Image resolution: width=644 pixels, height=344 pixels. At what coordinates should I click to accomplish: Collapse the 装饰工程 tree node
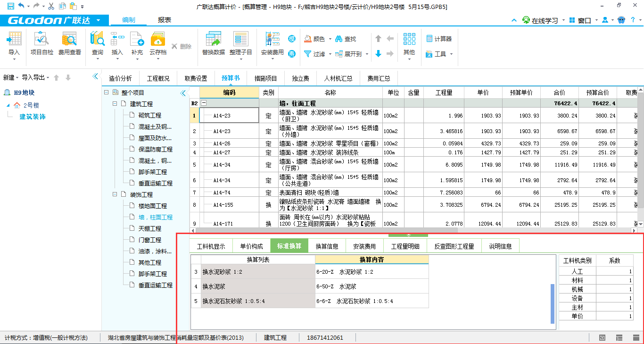click(x=115, y=194)
